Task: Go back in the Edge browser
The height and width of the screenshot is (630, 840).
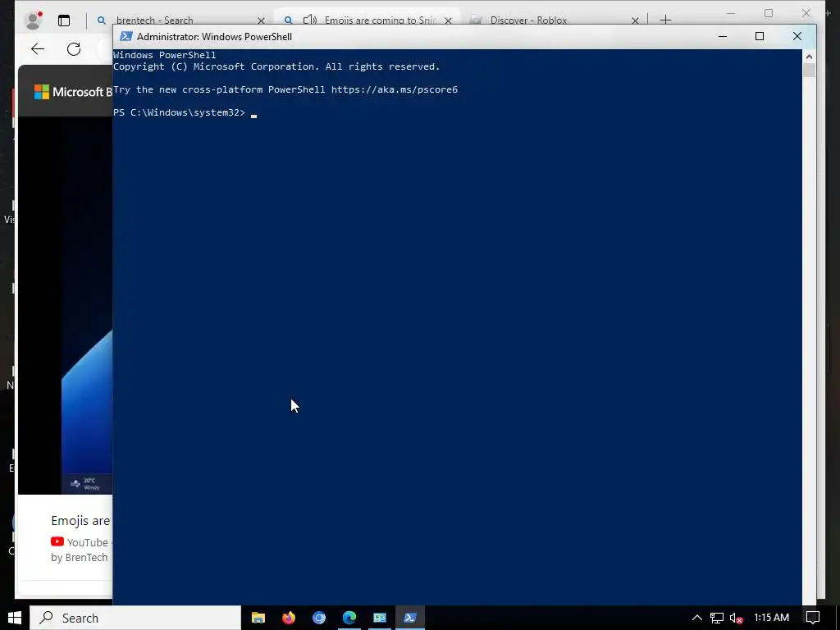Action: [x=38, y=49]
